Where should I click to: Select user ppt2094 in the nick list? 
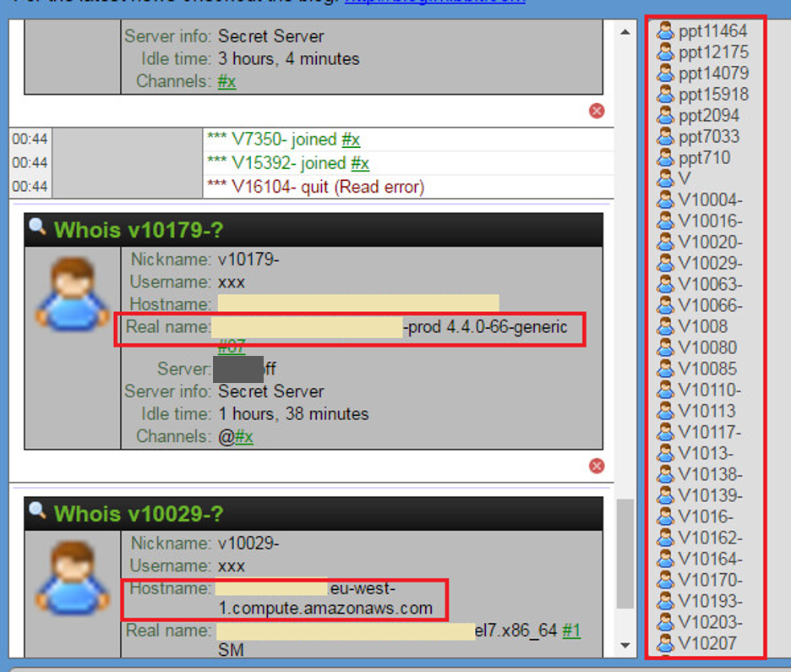pos(708,116)
